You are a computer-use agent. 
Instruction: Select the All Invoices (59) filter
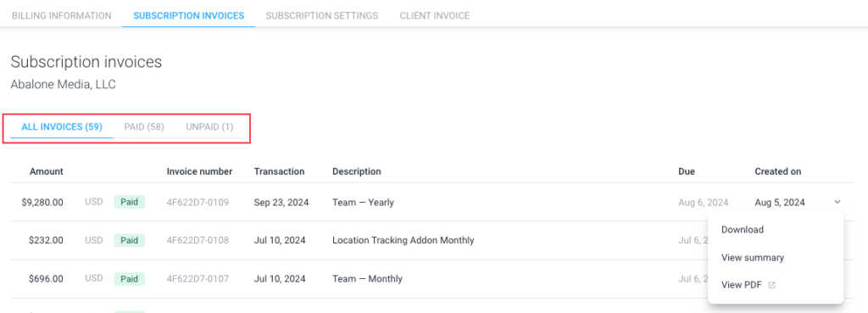[62, 127]
